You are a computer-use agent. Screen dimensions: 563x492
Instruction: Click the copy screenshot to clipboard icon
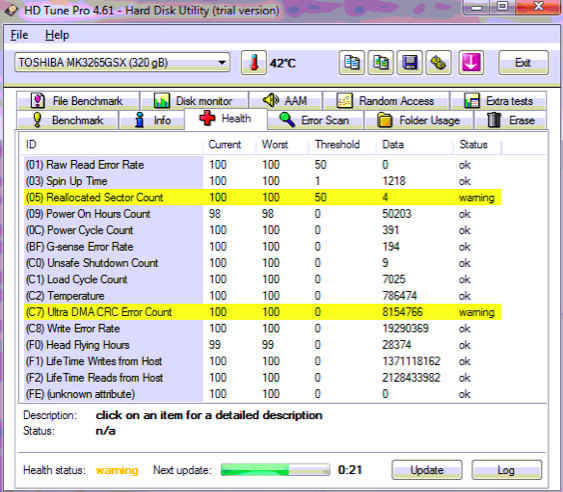(x=381, y=63)
